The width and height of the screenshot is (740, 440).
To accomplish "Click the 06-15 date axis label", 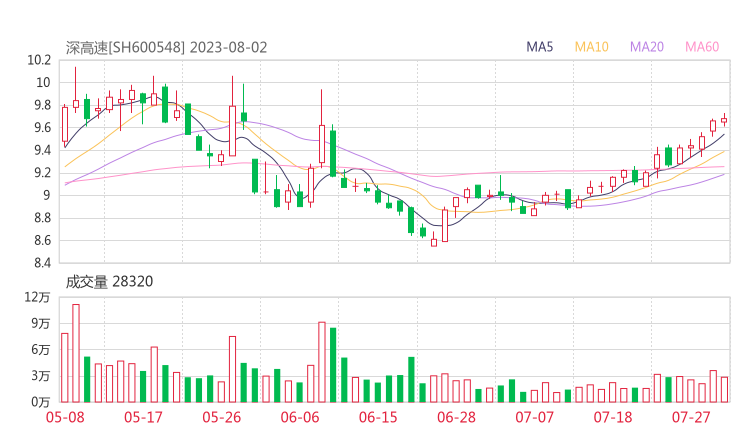I will click(378, 417).
